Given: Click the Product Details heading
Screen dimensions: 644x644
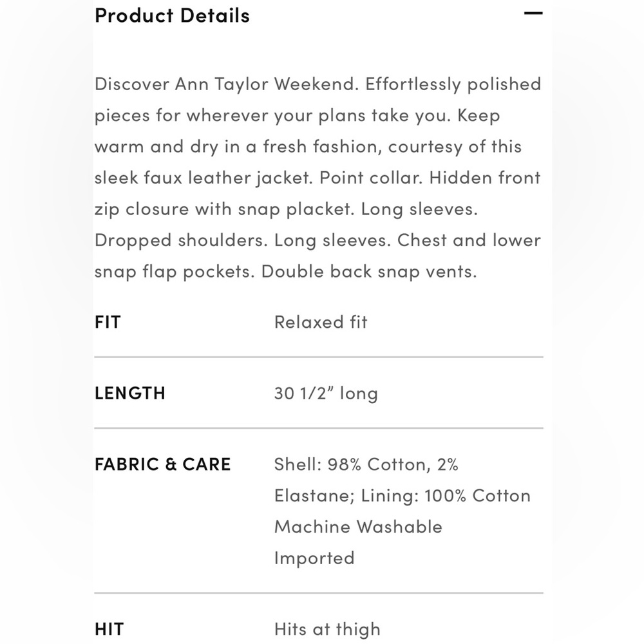Looking at the screenshot, I should (172, 15).
